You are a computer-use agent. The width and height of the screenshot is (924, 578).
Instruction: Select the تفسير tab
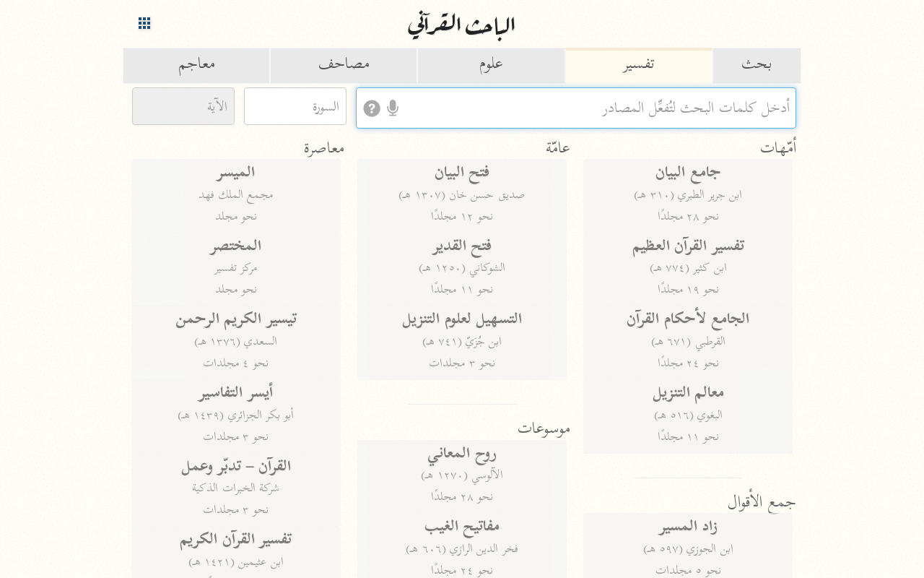639,66
